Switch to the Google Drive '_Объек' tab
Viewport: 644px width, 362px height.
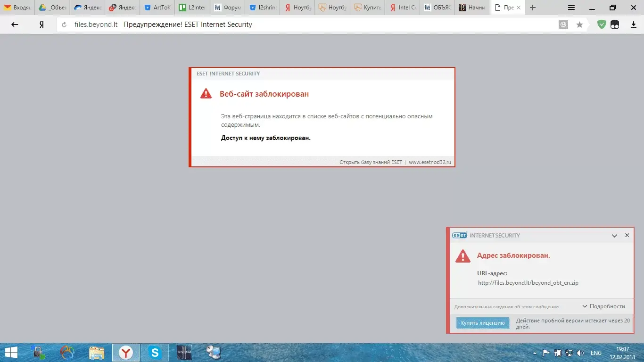click(52, 8)
